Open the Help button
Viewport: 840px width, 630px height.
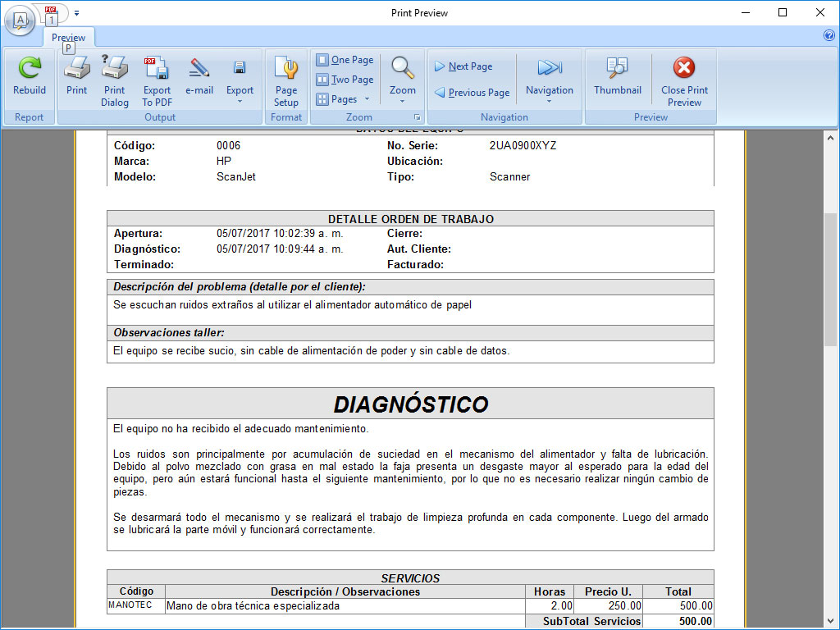pos(829,35)
